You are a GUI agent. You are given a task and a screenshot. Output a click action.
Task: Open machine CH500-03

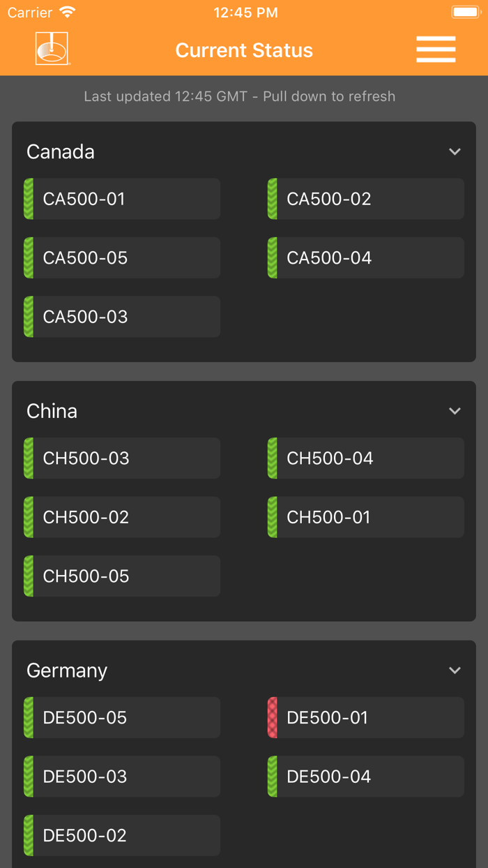click(x=122, y=458)
